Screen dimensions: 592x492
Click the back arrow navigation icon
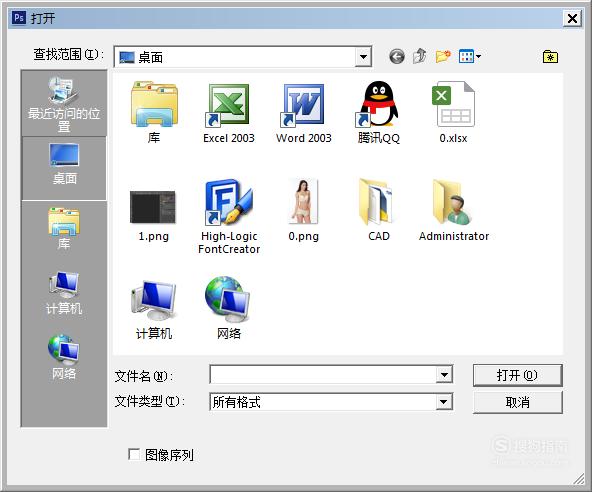coord(397,57)
